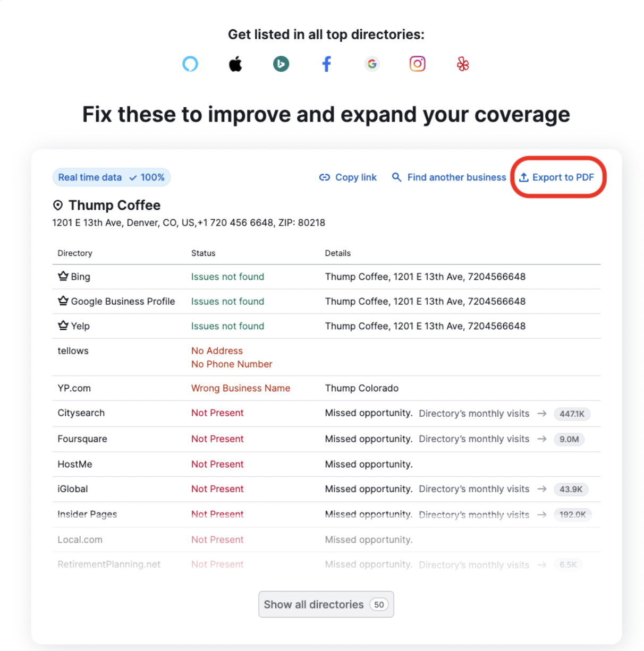Export the report to PDF
644x651 pixels.
[x=557, y=177]
